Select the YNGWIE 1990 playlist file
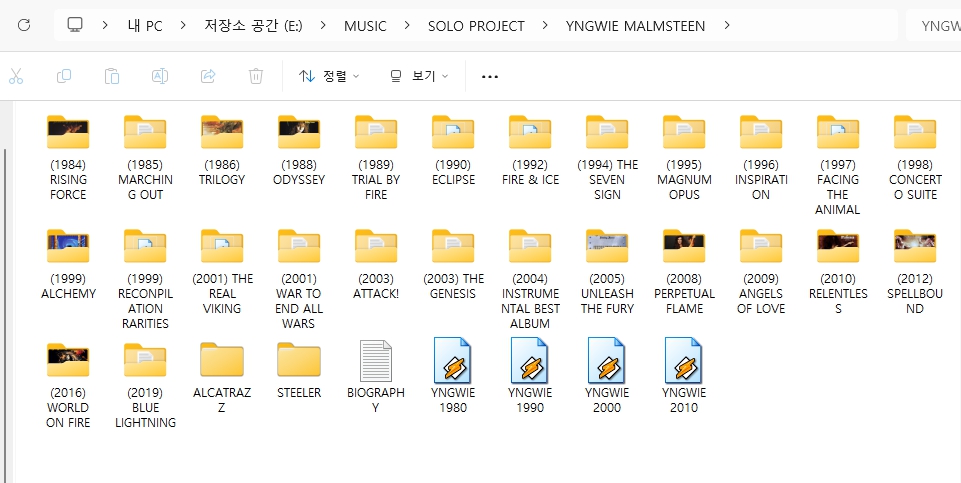 pos(530,375)
